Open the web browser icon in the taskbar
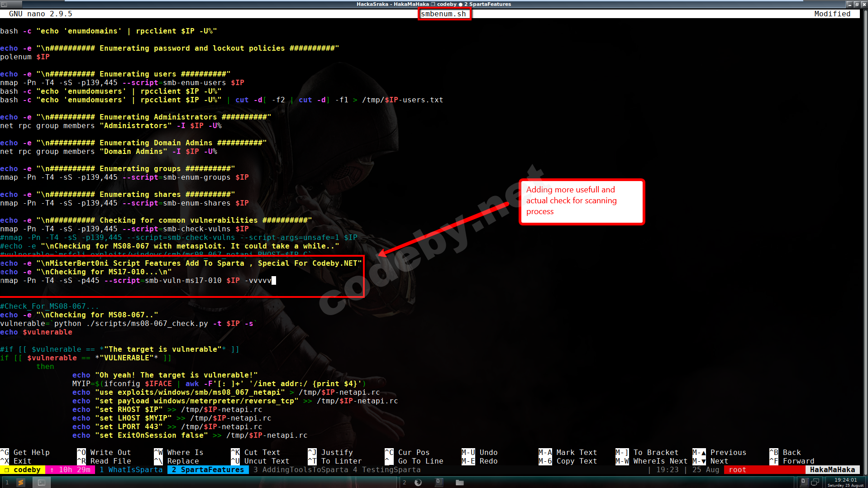 coord(418,482)
